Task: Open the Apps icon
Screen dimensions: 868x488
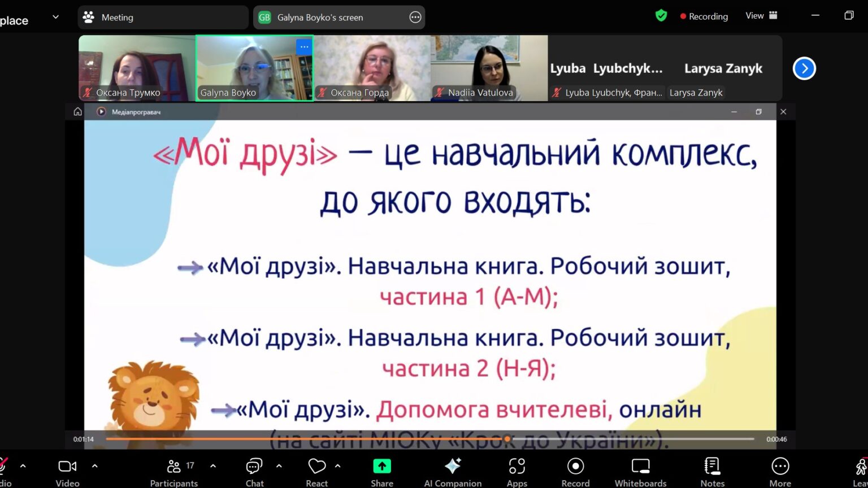Action: [x=517, y=467]
